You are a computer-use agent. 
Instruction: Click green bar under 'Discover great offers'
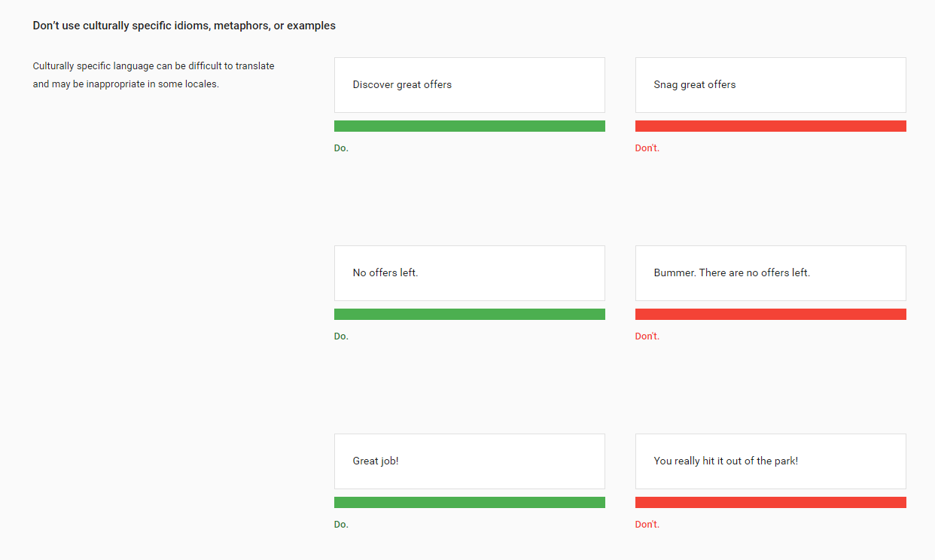[469, 126]
